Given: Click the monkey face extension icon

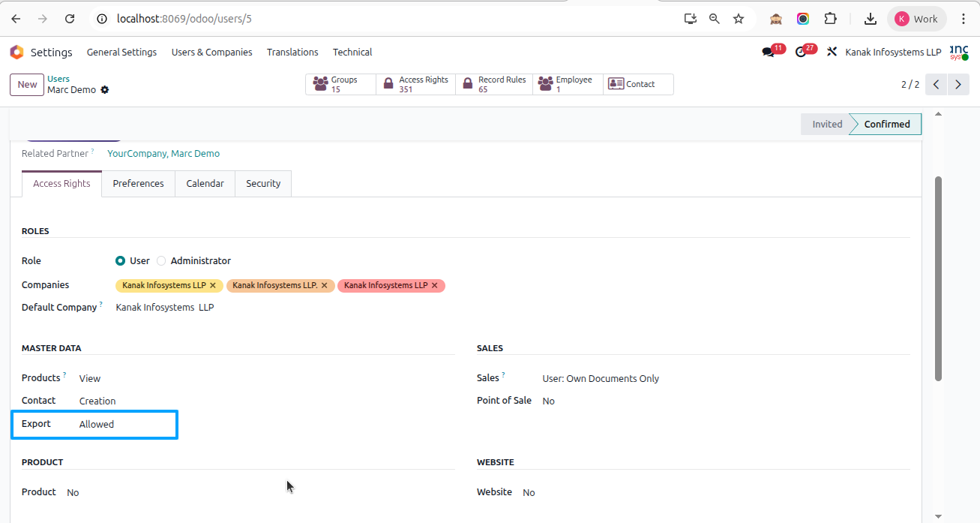Looking at the screenshot, I should (x=776, y=19).
